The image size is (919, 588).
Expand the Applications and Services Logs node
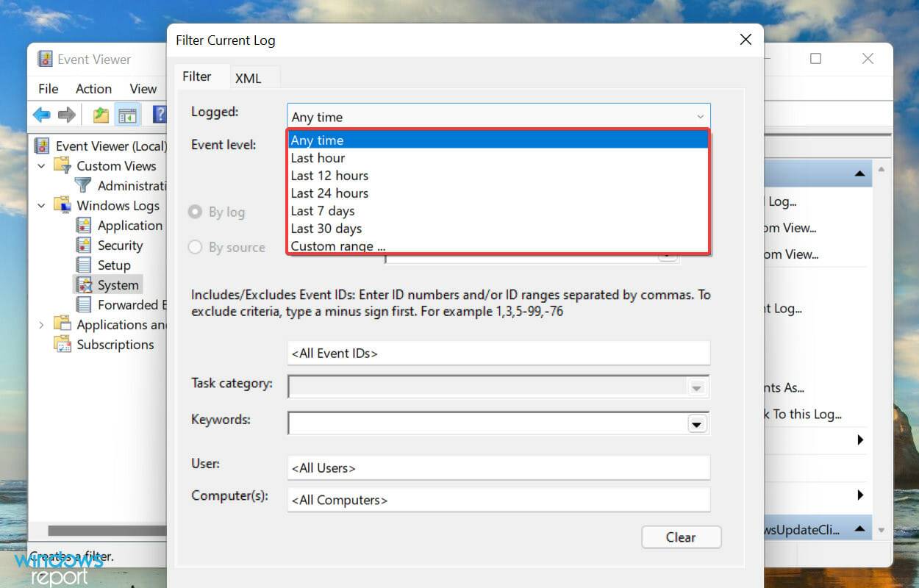tap(43, 324)
